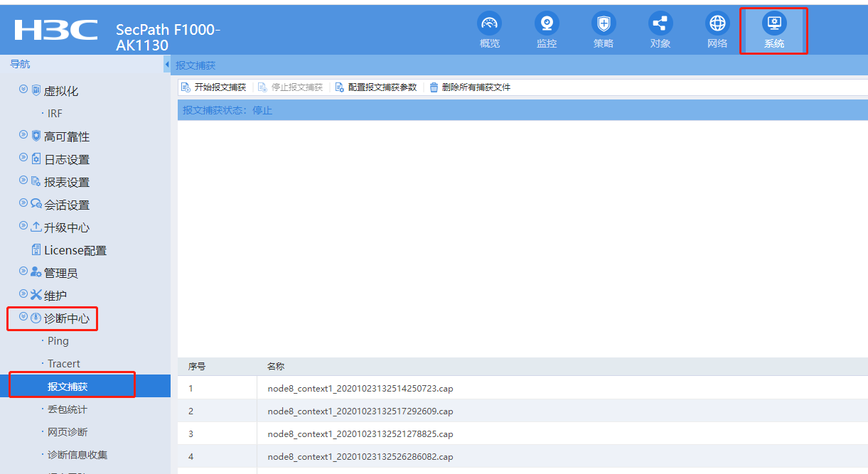Click 配置报文捕获参数 in the toolbar
The width and height of the screenshot is (868, 474).
point(376,87)
